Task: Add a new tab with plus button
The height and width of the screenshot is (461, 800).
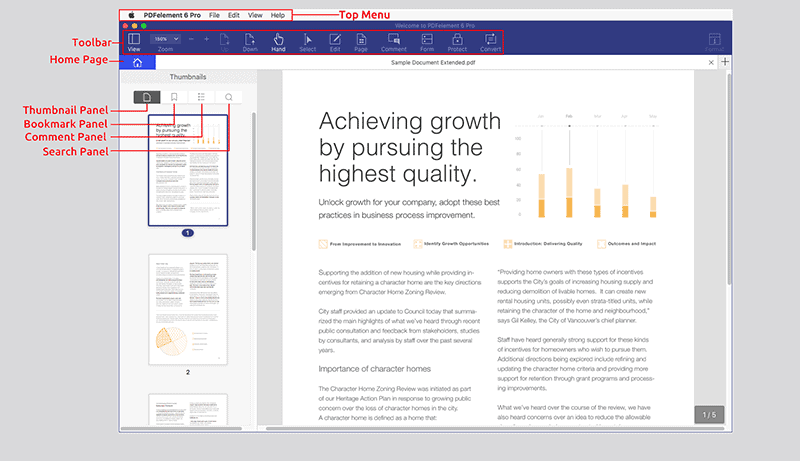Action: (725, 62)
